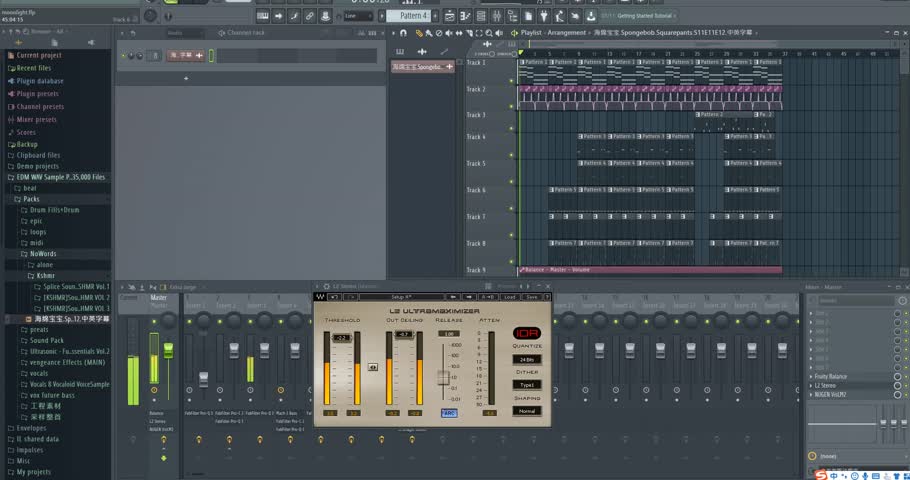Click the IDR logo in the L2 Ultramaximizer
Viewport: 910px width, 480px height.
[526, 333]
